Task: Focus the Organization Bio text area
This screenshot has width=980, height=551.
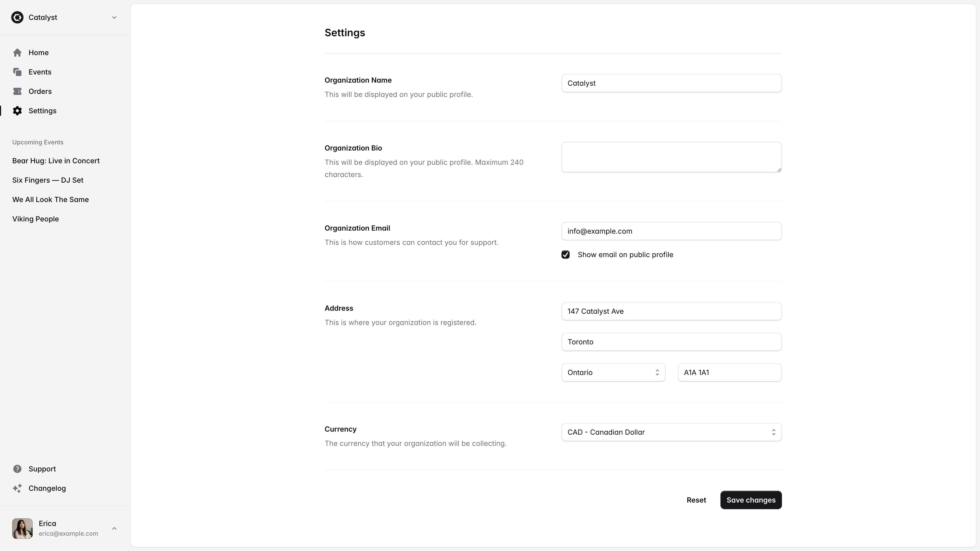Action: point(671,157)
